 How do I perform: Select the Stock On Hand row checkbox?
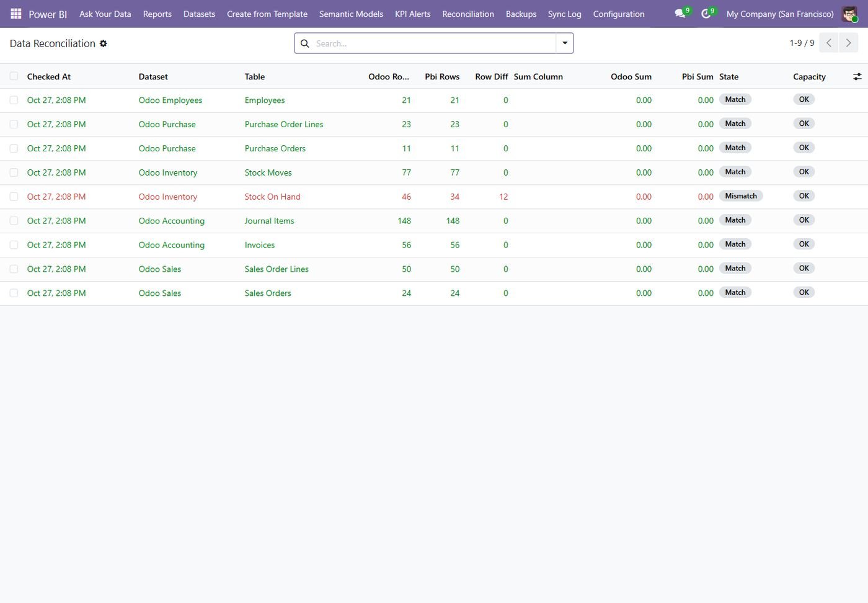point(14,197)
